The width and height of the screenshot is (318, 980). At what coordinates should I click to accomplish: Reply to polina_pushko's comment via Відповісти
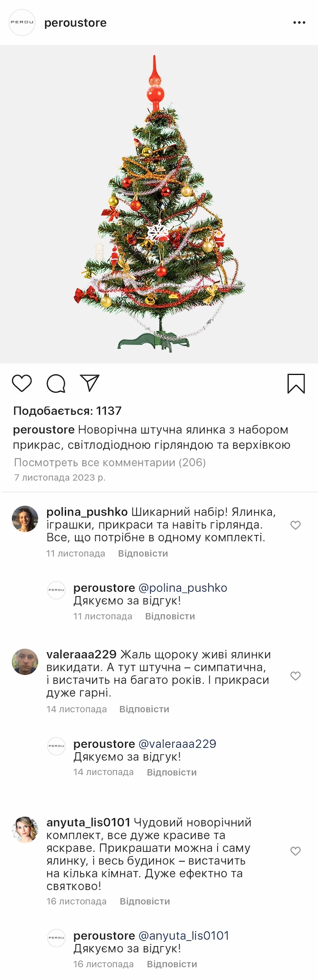143,553
